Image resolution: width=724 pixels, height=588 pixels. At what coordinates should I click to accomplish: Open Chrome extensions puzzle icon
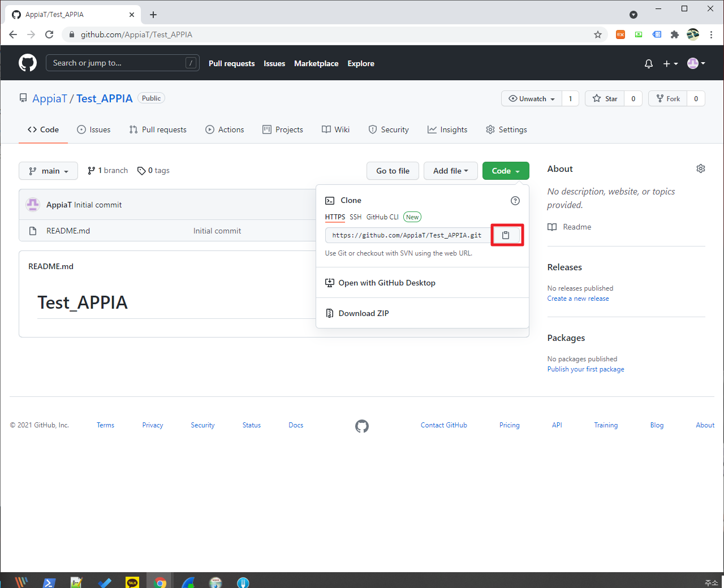tap(675, 34)
